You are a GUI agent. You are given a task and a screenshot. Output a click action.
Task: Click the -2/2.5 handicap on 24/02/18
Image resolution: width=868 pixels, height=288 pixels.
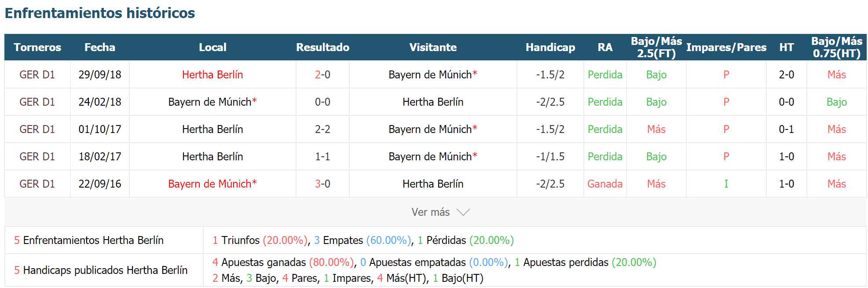550,102
